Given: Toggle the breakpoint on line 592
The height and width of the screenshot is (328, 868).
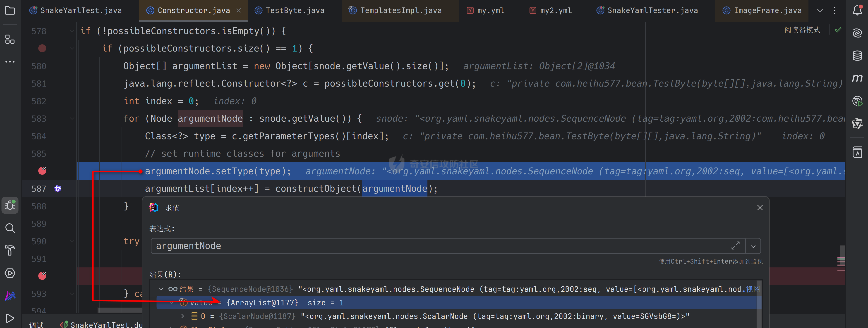Looking at the screenshot, I should (42, 276).
